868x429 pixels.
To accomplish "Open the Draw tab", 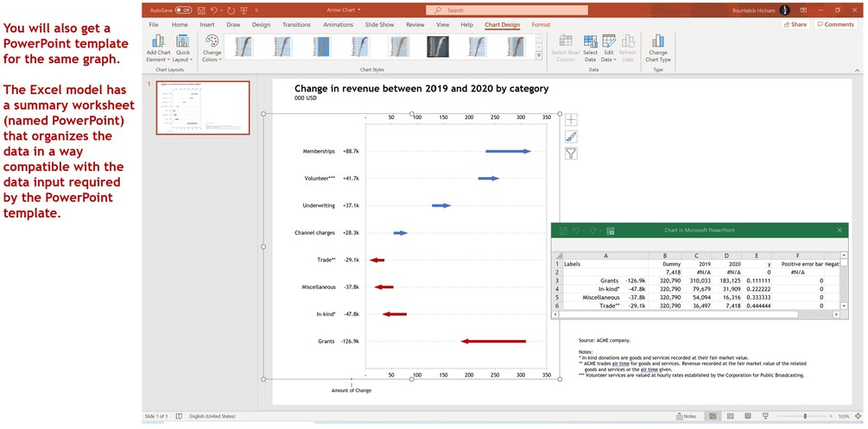I will click(x=233, y=25).
